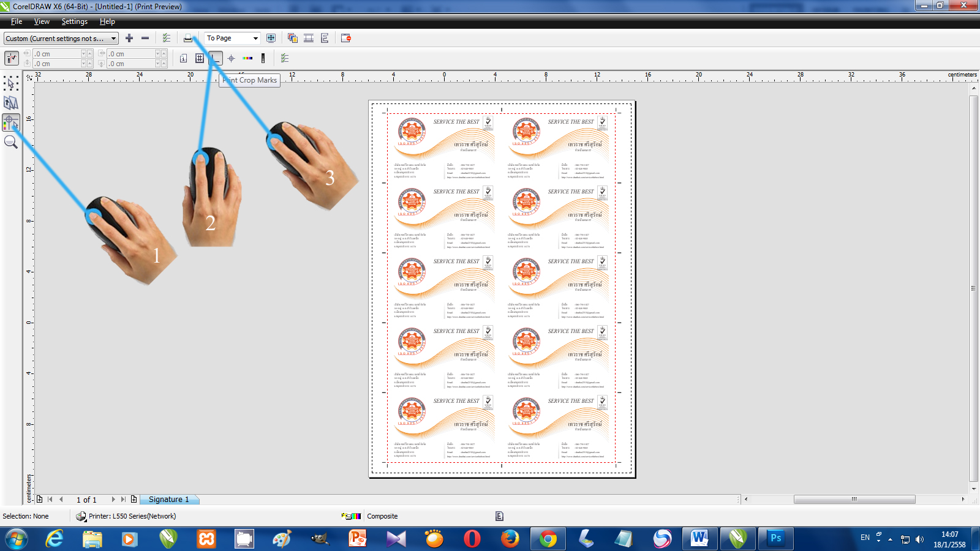The width and height of the screenshot is (980, 551).
Task: Click the Full Screen preview icon
Action: tap(271, 38)
